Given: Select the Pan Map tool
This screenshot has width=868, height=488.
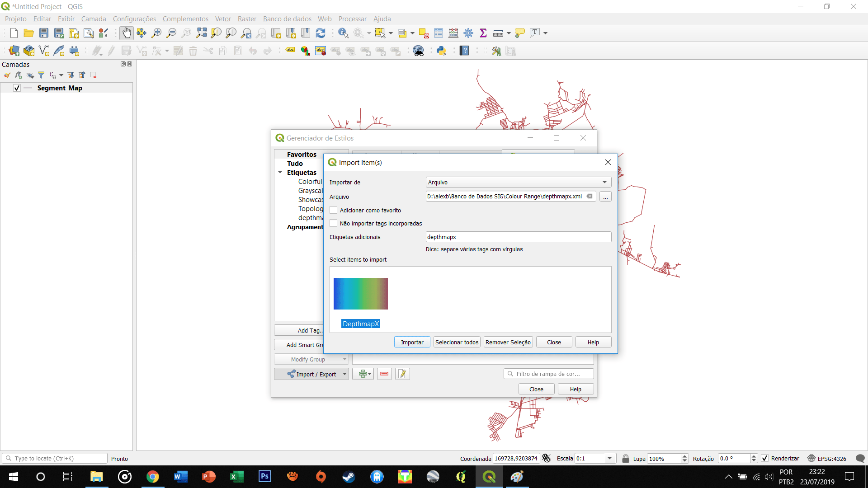Looking at the screenshot, I should click(x=126, y=33).
